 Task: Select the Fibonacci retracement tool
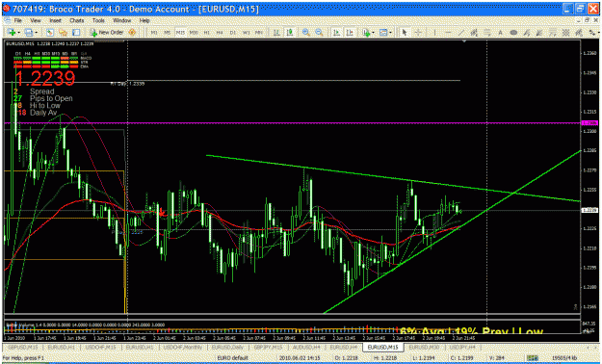point(487,33)
